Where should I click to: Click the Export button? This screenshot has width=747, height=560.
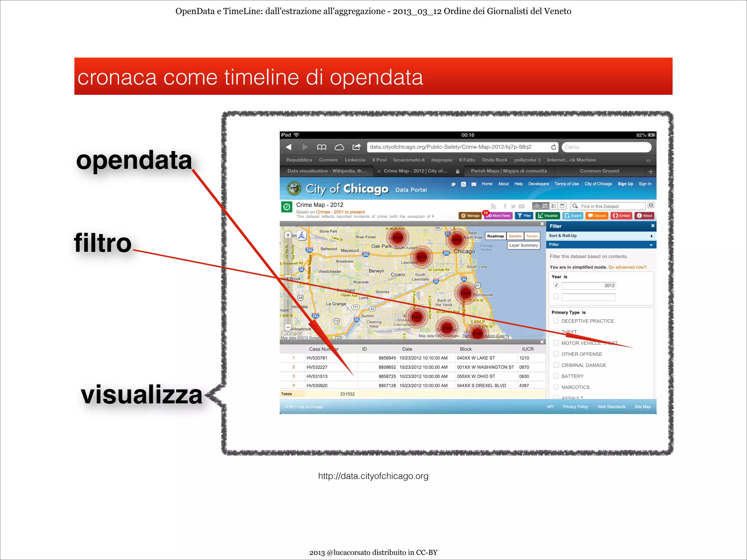[x=573, y=216]
